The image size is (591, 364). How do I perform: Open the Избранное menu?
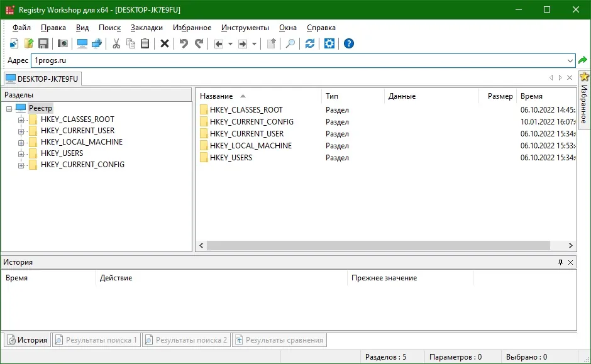coord(192,28)
